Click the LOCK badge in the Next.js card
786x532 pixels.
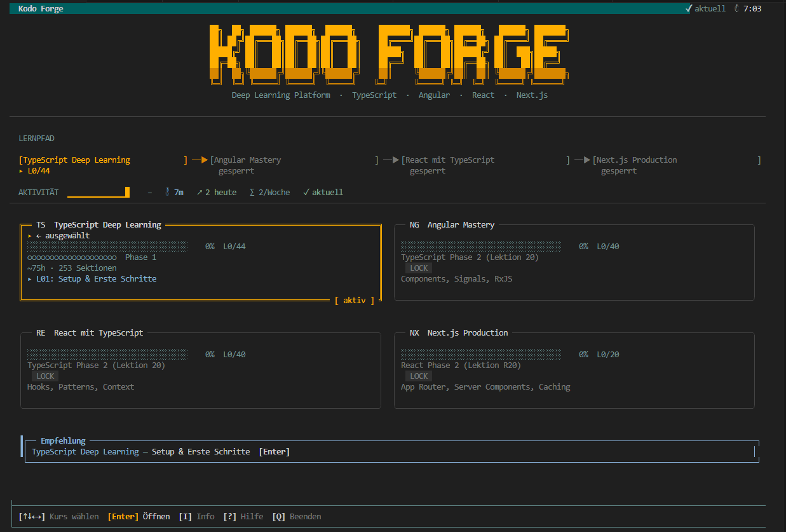click(419, 376)
